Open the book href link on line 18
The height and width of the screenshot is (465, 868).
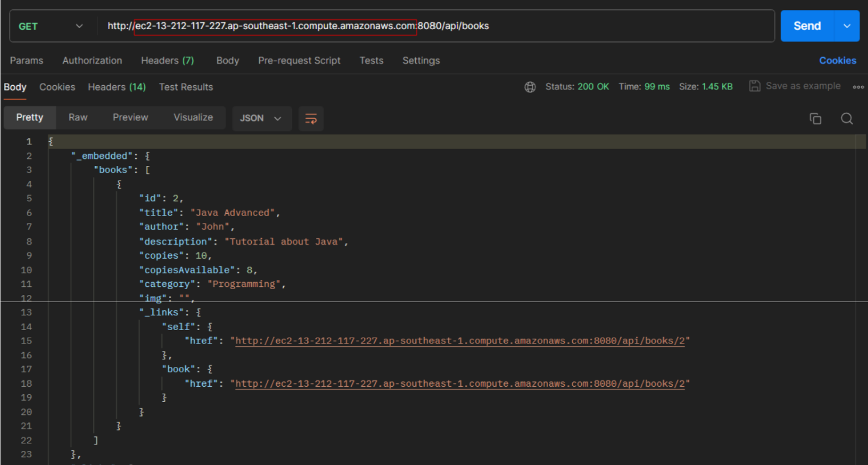pos(460,383)
